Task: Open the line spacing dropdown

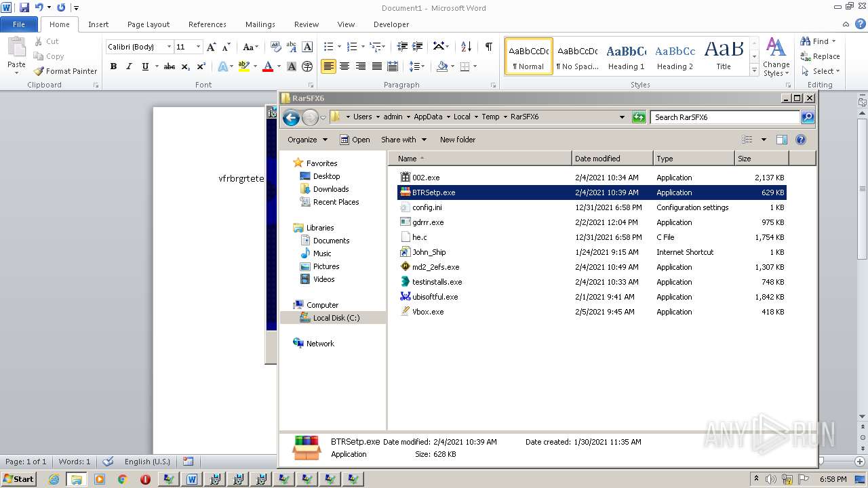Action: tap(417, 66)
